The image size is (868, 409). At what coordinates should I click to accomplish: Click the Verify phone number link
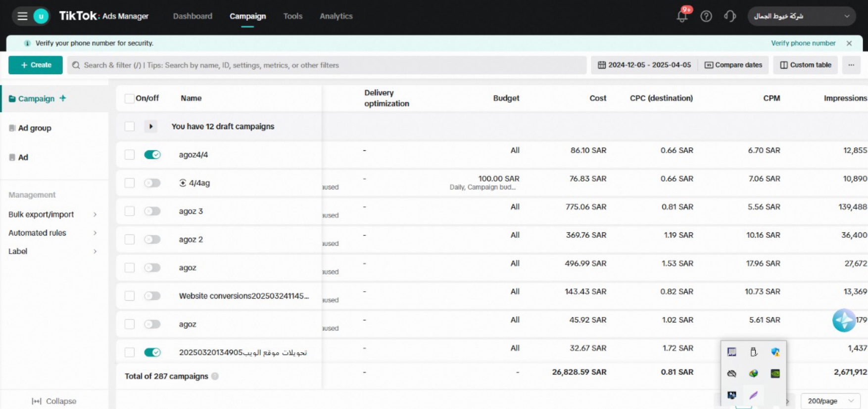803,43
